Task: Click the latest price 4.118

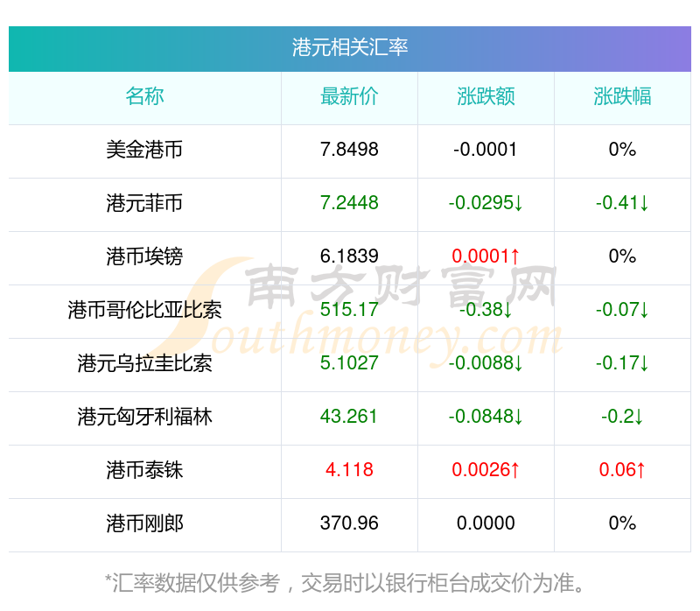Action: click(349, 470)
